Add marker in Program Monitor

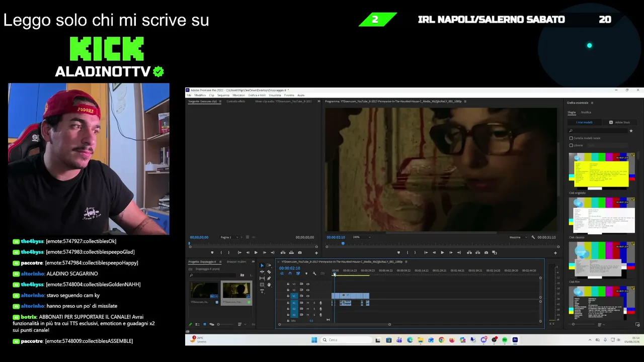[x=398, y=252]
